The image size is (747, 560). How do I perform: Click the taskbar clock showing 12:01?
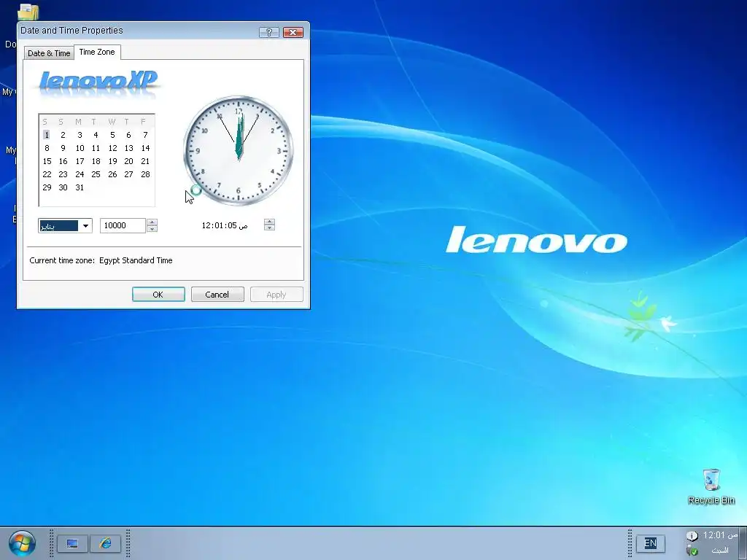click(x=719, y=535)
